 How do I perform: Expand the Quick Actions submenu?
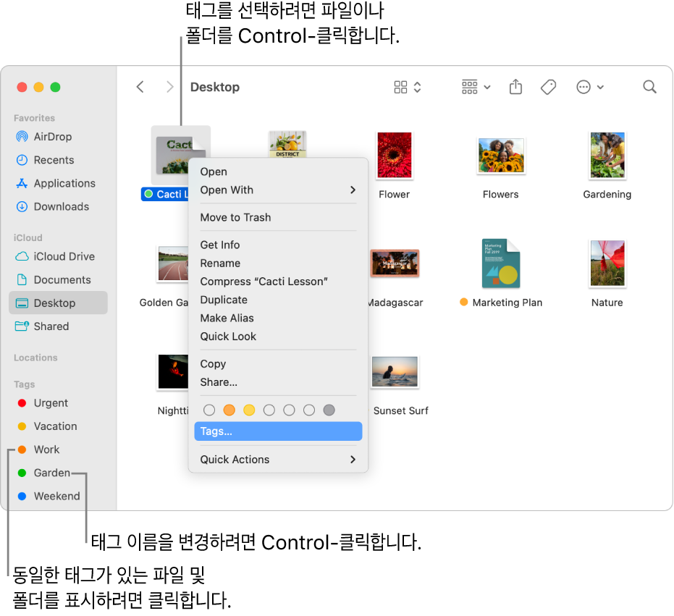(278, 460)
